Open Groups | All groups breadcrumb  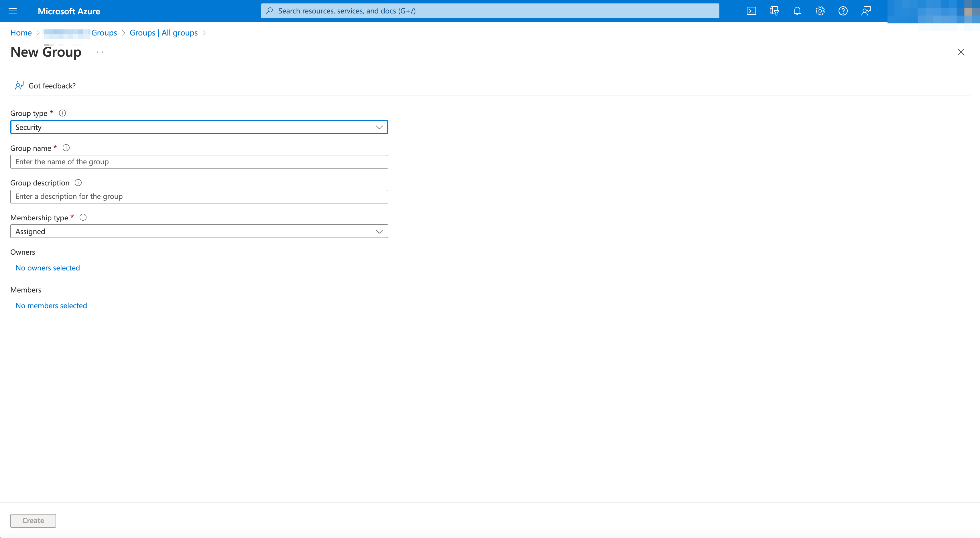[164, 33]
